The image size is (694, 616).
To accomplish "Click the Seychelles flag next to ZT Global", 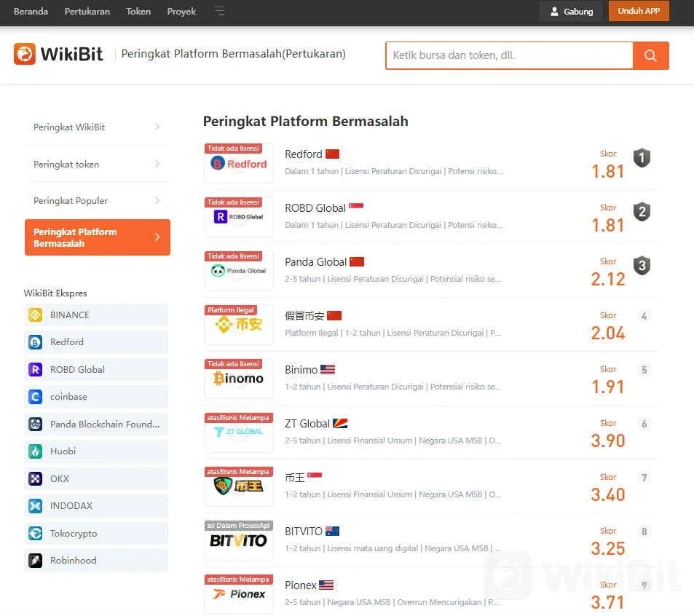I will coord(340,424).
